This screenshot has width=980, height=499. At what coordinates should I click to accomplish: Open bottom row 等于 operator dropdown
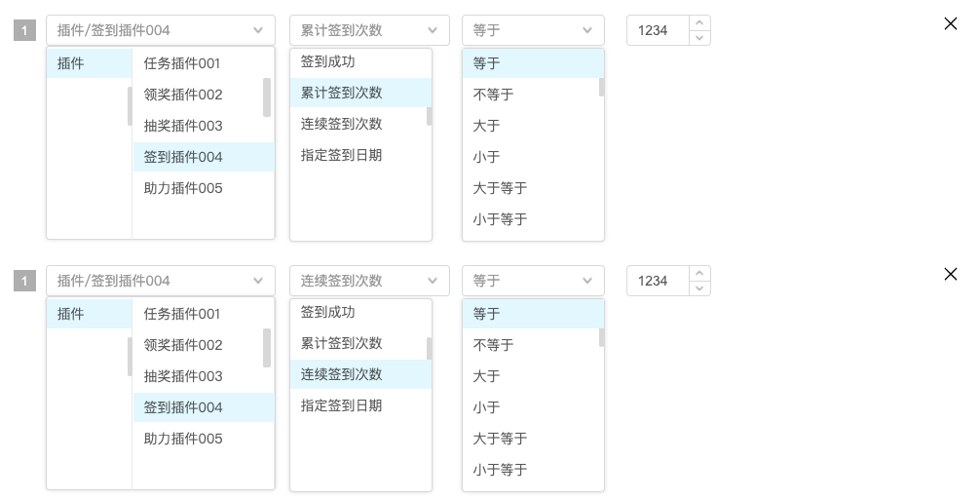point(533,281)
